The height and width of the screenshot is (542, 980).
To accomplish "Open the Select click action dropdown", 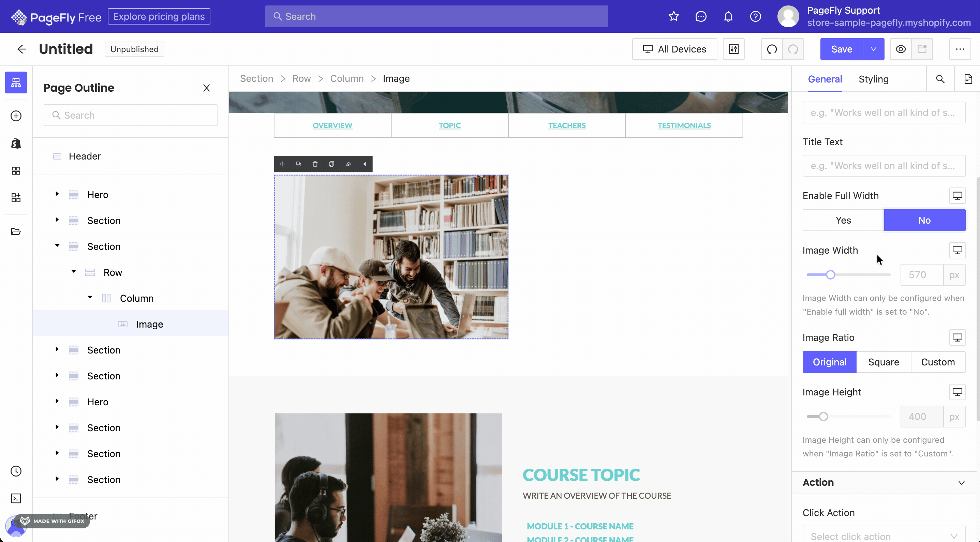I will [884, 536].
